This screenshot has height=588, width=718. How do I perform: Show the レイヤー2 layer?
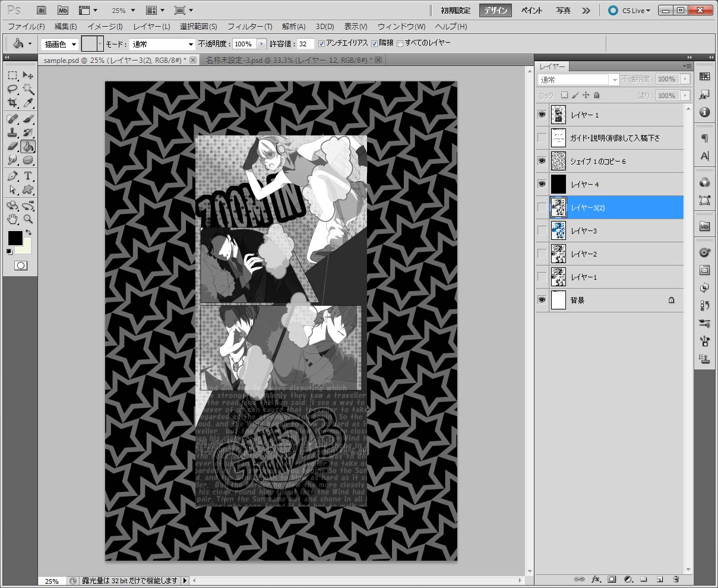[542, 254]
